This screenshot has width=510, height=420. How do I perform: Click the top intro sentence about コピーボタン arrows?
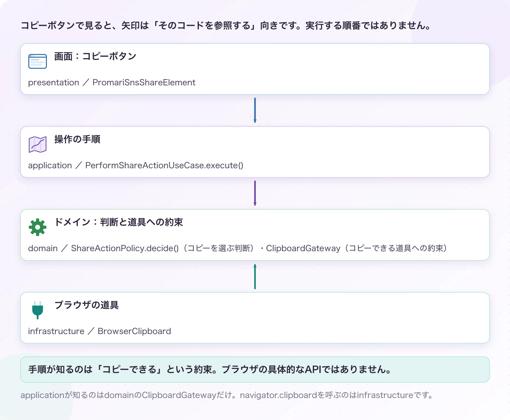pyautogui.click(x=226, y=26)
